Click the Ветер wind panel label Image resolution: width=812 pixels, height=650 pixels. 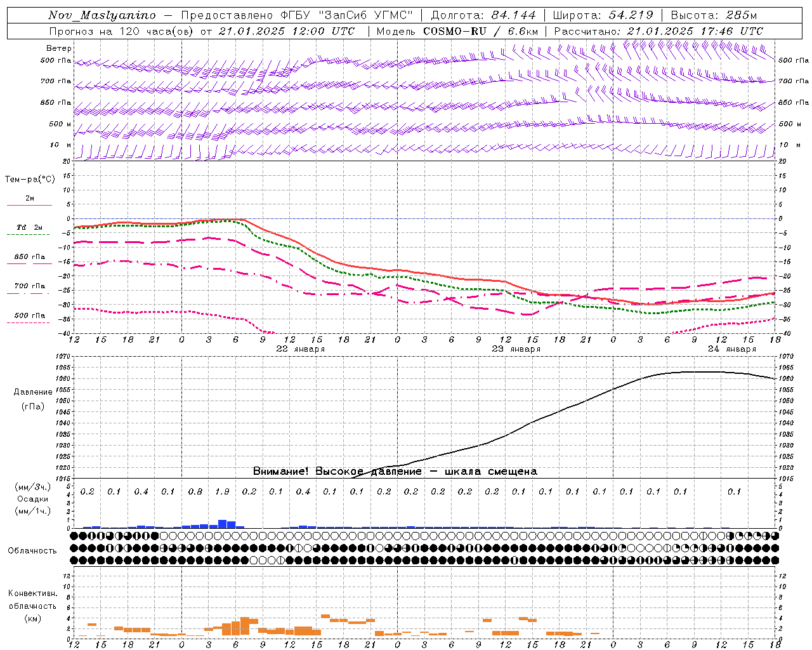pyautogui.click(x=59, y=48)
